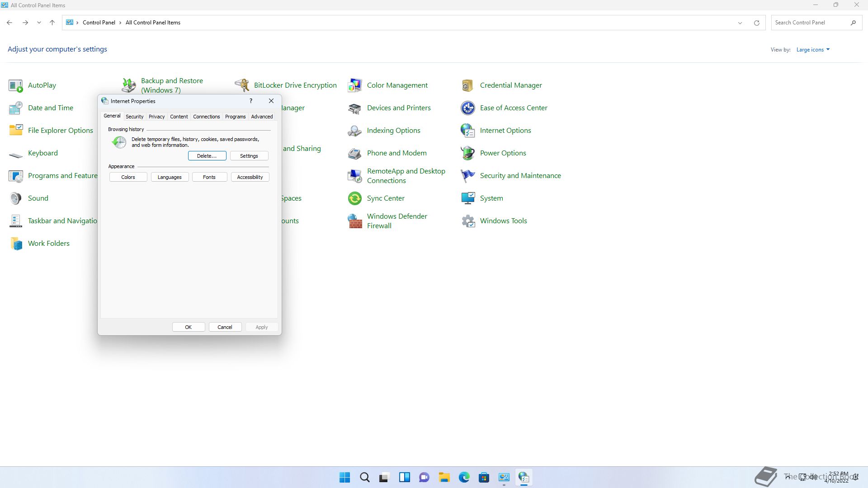Open the Sync Center icon
This screenshot has height=488, width=868.
pyautogui.click(x=355, y=198)
